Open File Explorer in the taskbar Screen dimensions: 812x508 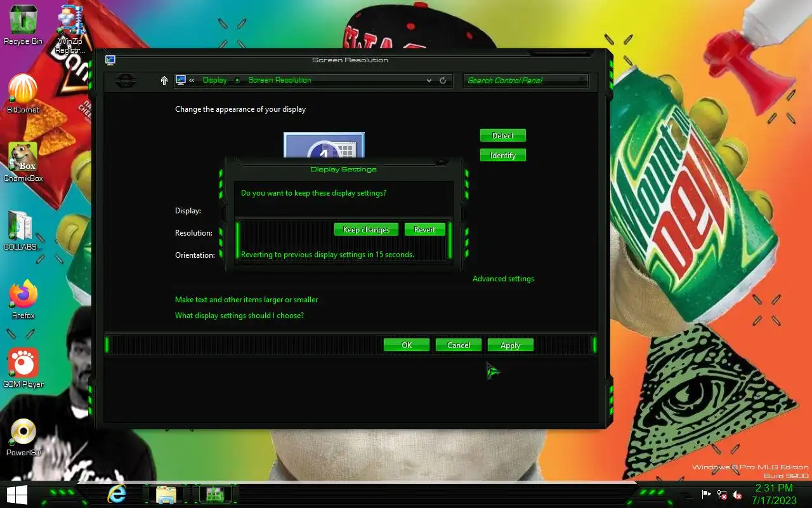pos(166,494)
